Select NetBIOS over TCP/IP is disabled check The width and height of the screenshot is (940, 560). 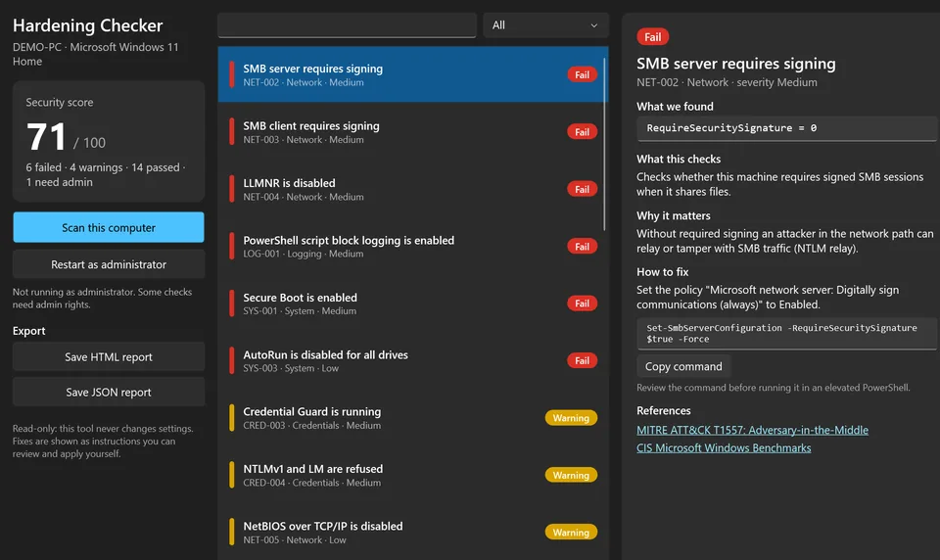click(x=413, y=532)
